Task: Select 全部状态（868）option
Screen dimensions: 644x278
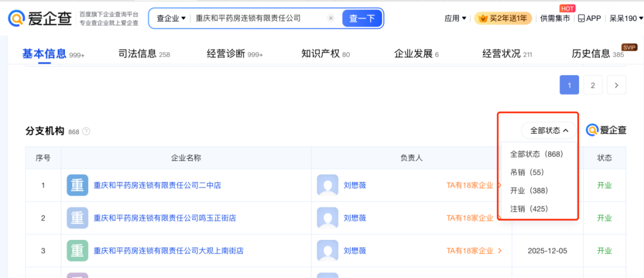Action: tap(537, 155)
